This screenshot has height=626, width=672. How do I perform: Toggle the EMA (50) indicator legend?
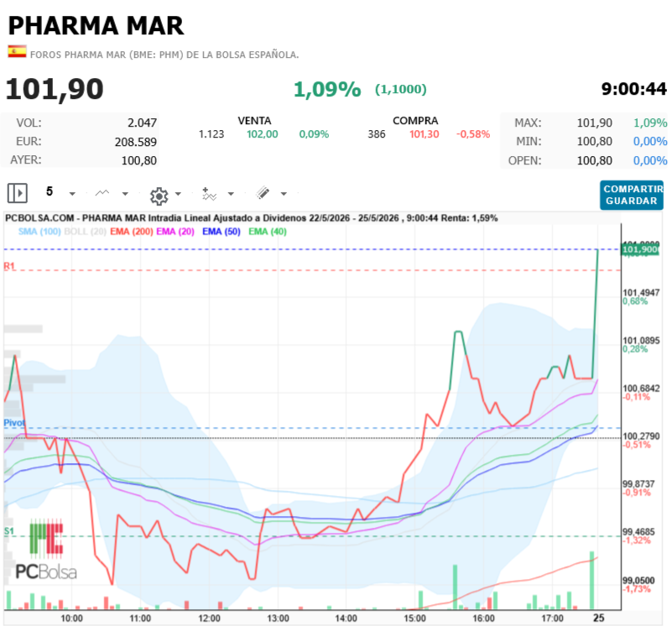point(221,232)
